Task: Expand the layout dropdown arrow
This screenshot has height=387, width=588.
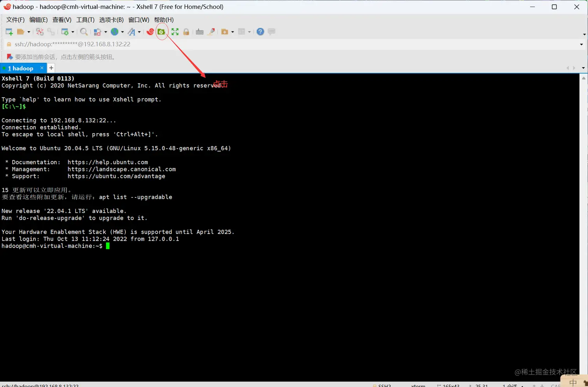Action: [x=249, y=32]
